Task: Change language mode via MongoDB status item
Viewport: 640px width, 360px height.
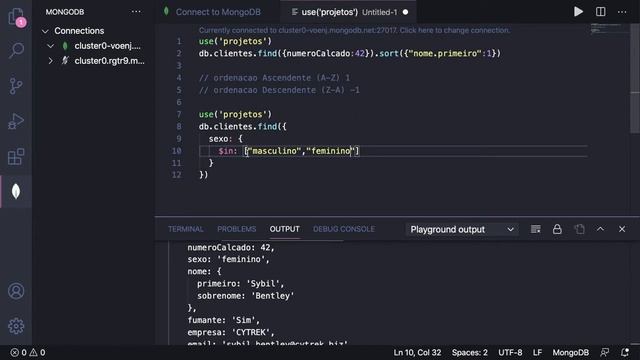Action: coord(571,352)
